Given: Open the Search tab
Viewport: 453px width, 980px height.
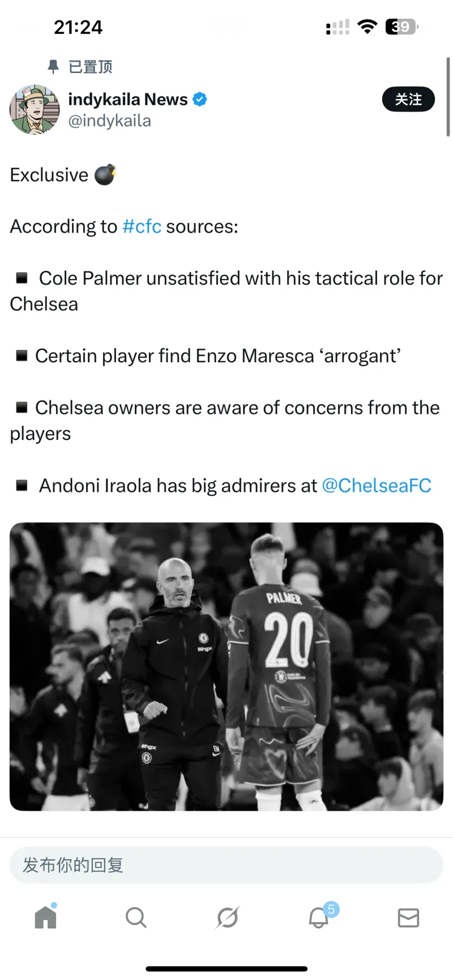Looking at the screenshot, I should point(136,917).
